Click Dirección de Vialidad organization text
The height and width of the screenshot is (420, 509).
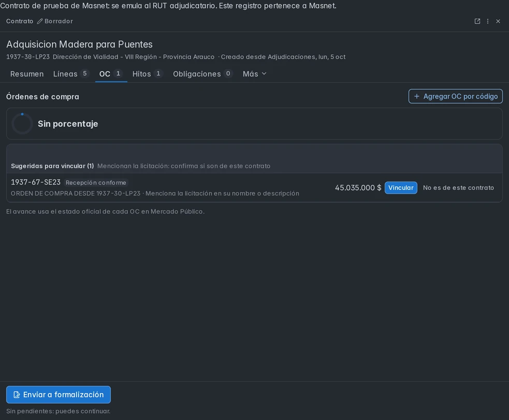coord(134,57)
